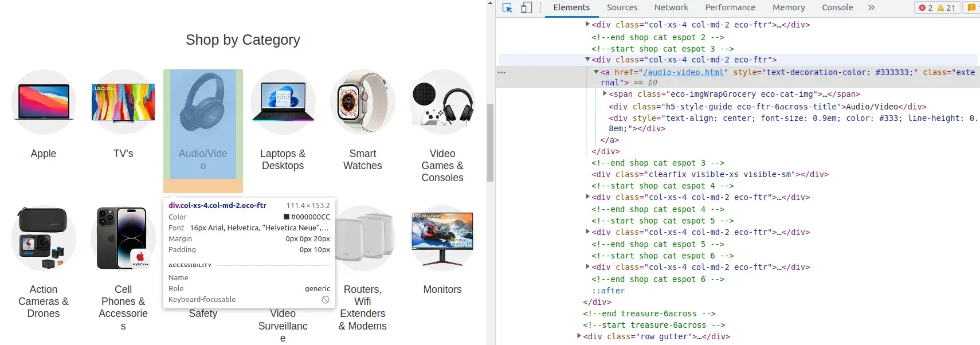This screenshot has width=980, height=345.
Task: Open the Action Cameras & Drones label
Action: [44, 301]
